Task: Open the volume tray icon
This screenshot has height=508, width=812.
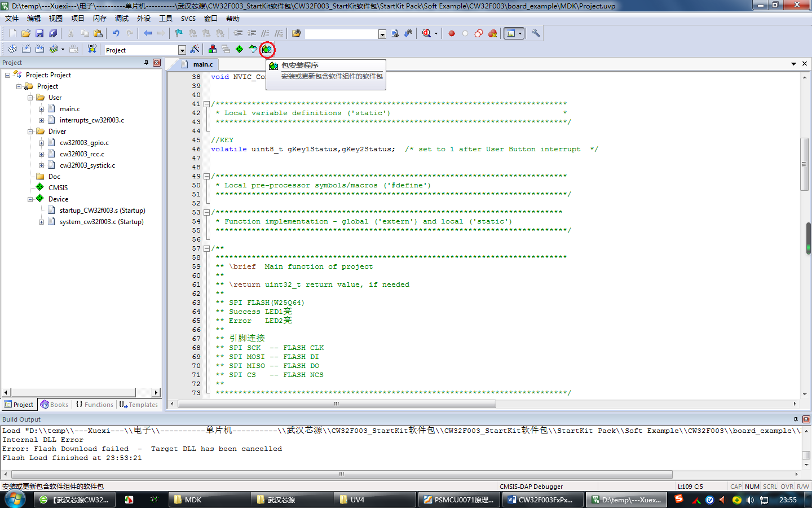Action: (750, 500)
